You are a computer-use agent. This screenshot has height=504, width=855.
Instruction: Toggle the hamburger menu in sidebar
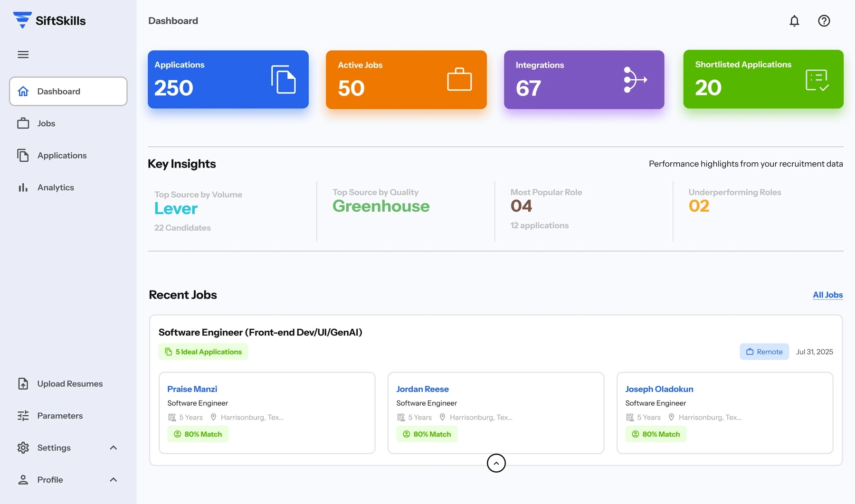click(x=23, y=55)
